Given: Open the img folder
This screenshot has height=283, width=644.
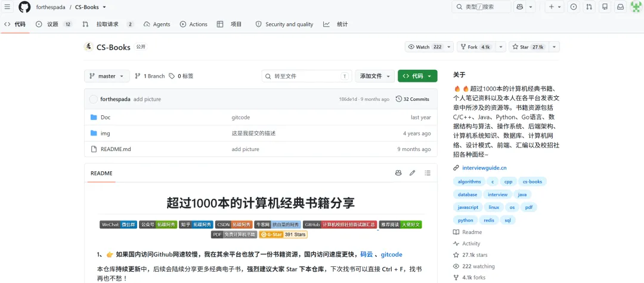Looking at the screenshot, I should pyautogui.click(x=105, y=133).
